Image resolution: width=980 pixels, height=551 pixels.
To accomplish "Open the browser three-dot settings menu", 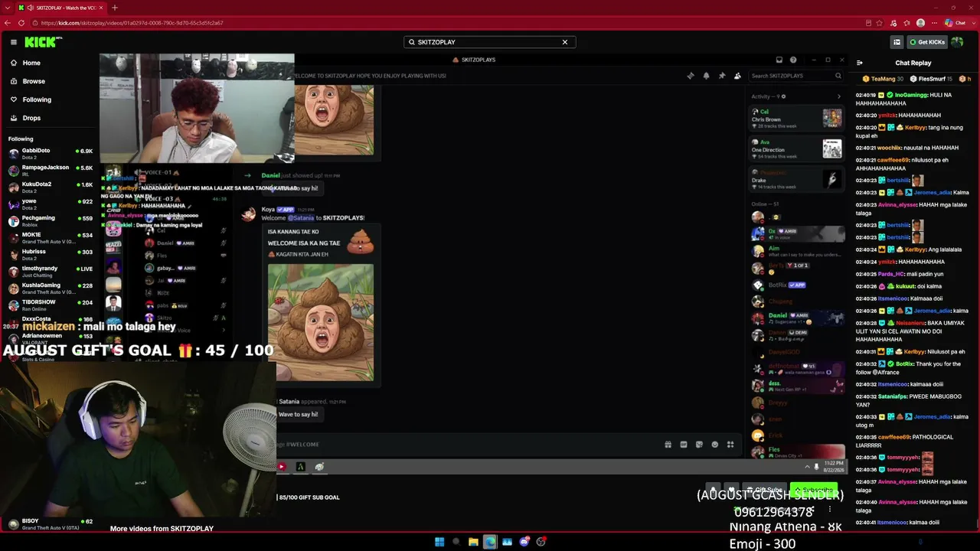I will point(934,23).
